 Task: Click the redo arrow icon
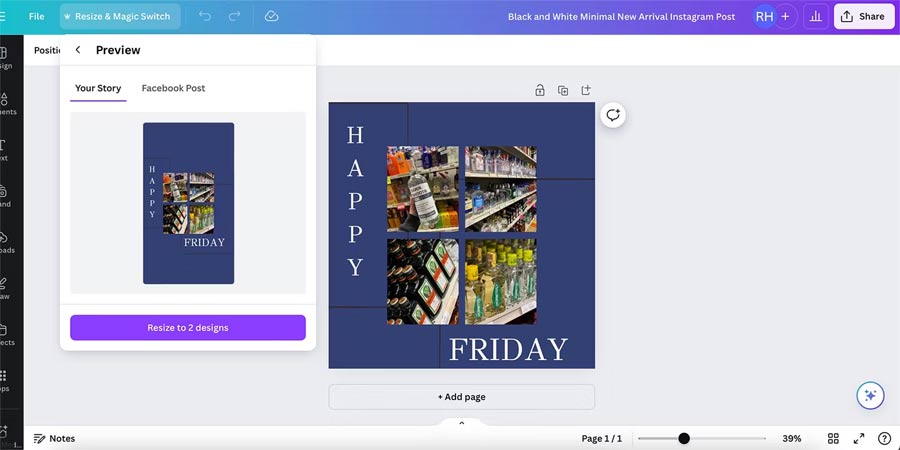(234, 17)
